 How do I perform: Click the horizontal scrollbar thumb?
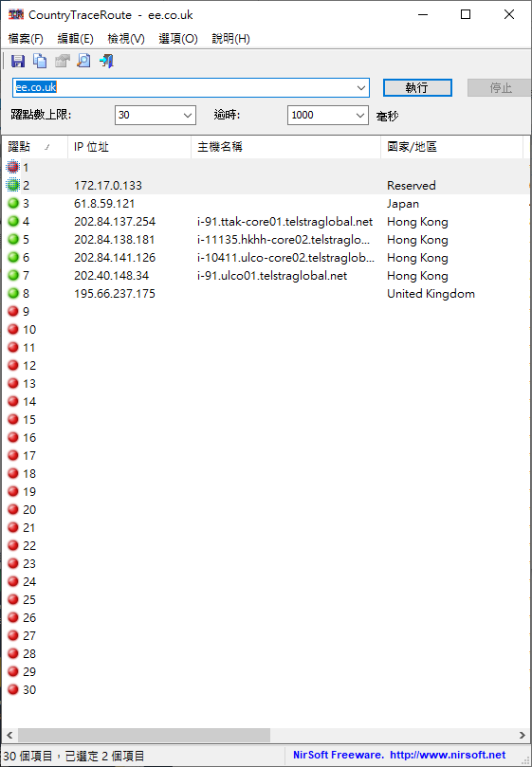pos(144,735)
